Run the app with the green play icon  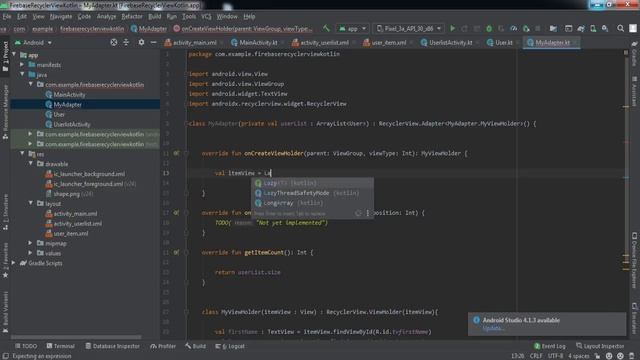(452, 28)
